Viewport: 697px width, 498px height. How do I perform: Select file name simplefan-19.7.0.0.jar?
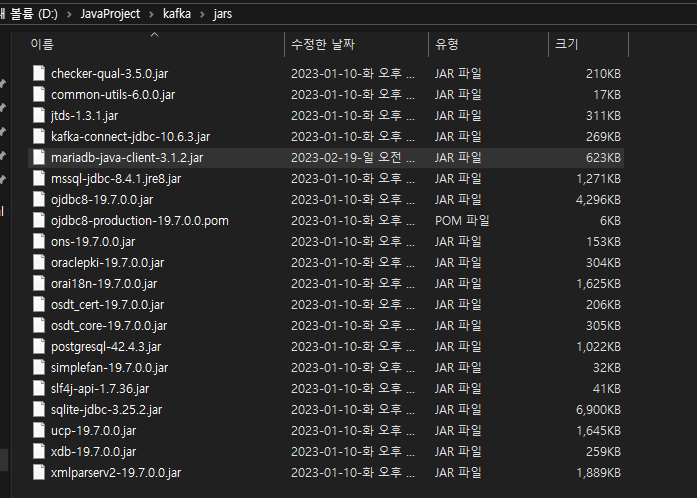point(109,367)
